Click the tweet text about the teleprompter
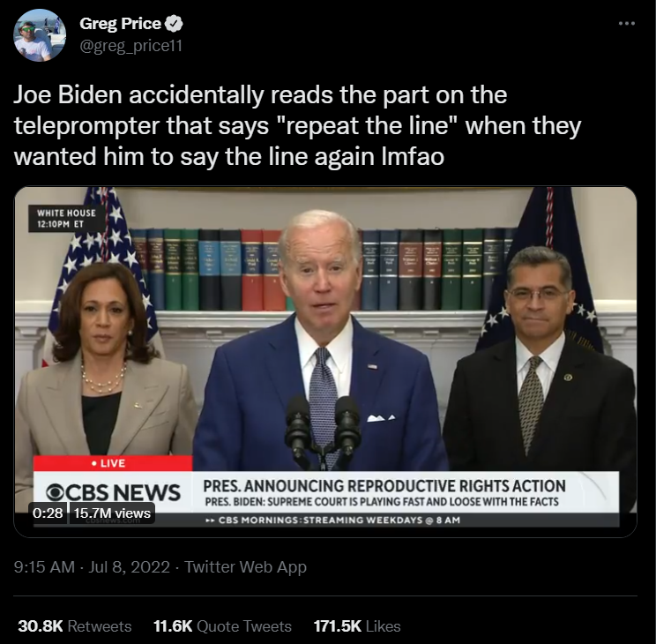Viewport: 656px width, 644px height. coord(297,125)
